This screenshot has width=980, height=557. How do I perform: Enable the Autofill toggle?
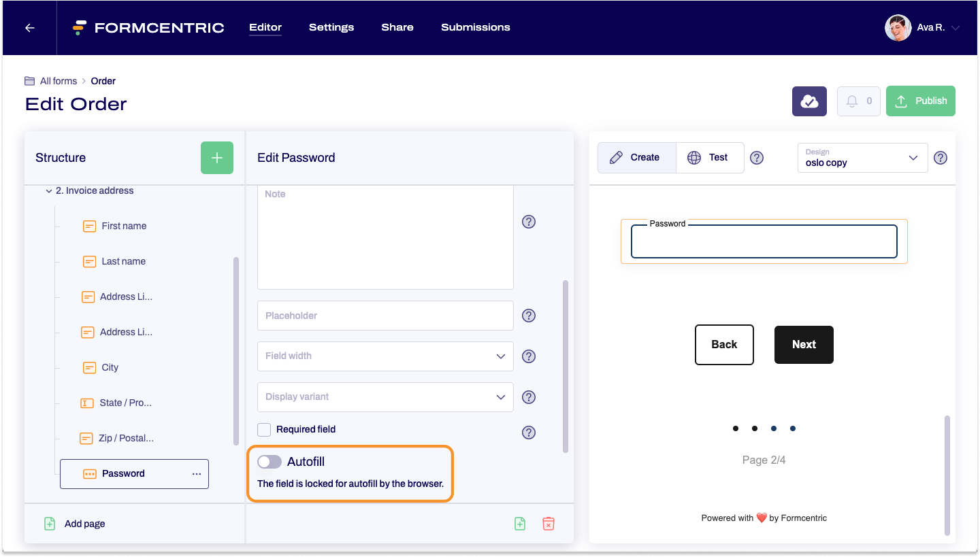click(x=269, y=461)
